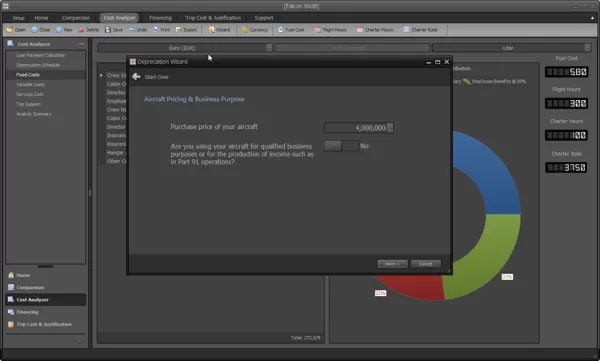600x361 pixels.
Task: Open the Charter Rate toolbar option
Action: (x=421, y=30)
